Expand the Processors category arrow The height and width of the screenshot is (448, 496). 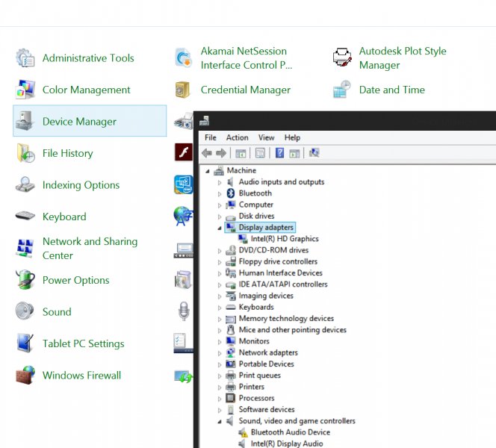[x=220, y=399]
